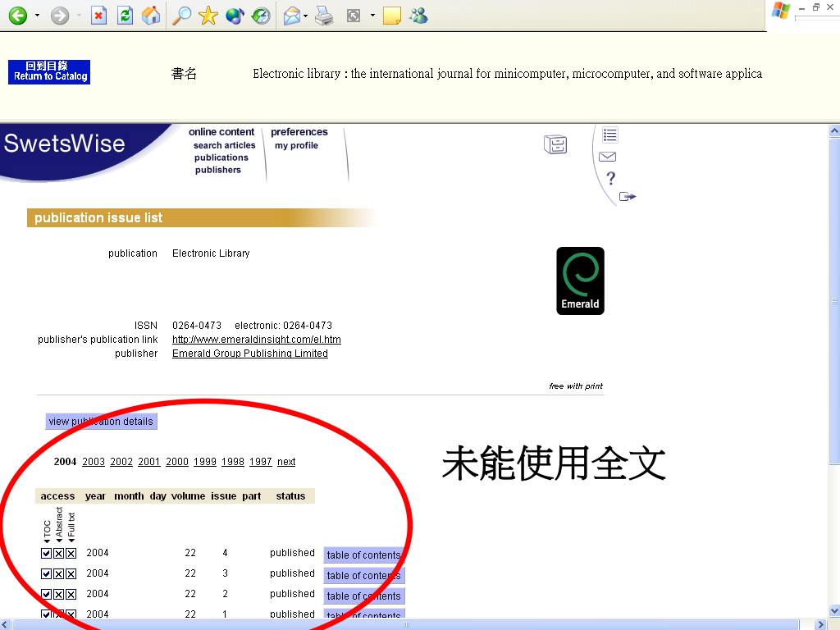This screenshot has width=840, height=630.
Task: Click the SwetsWise logo
Action: (x=64, y=143)
